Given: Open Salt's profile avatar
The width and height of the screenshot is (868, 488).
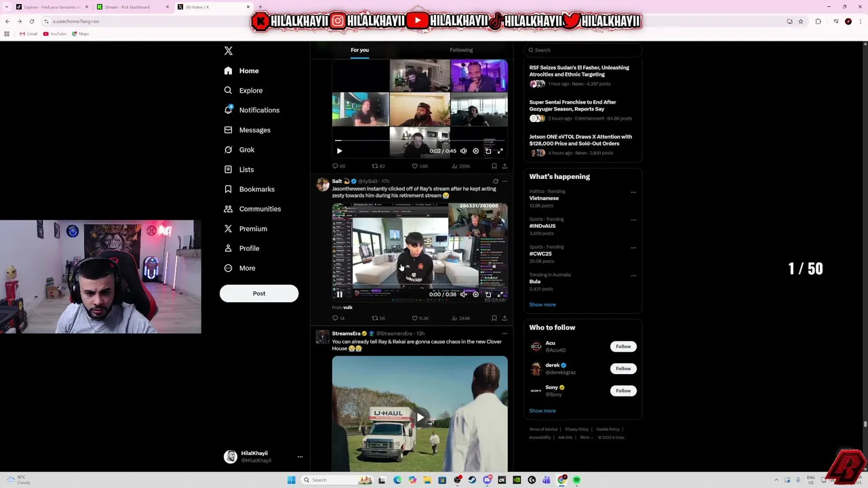Looking at the screenshot, I should click(322, 184).
